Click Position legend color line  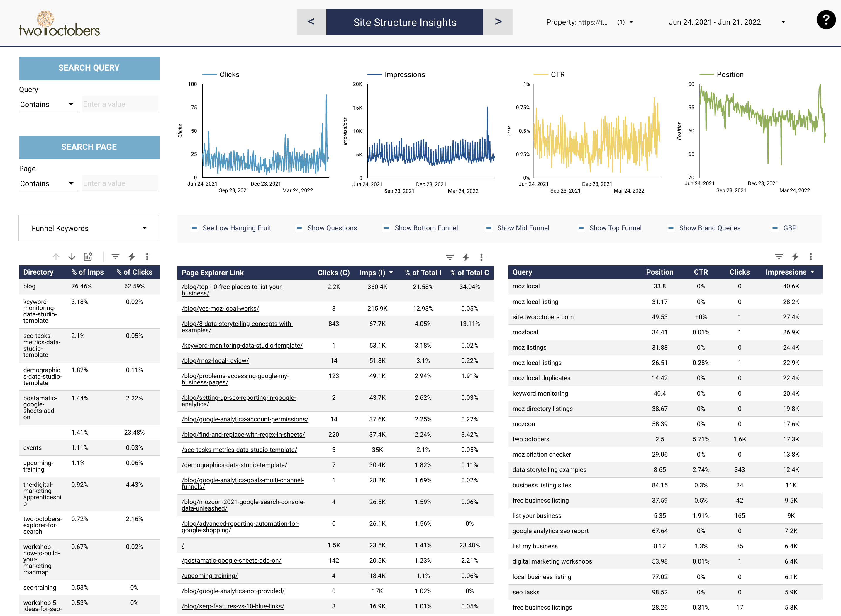click(706, 74)
